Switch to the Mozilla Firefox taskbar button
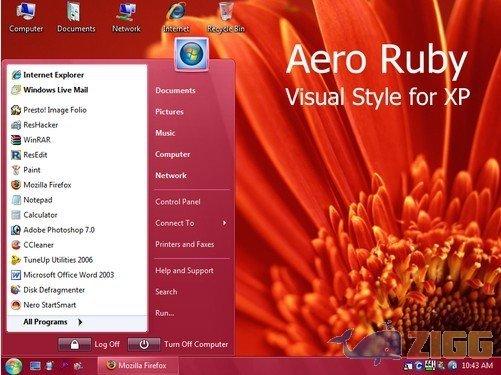Viewport: 501px width, 375px height. point(137,366)
